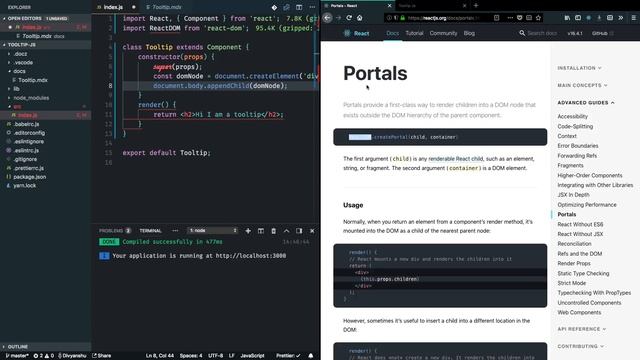Maximize the terminal panel with up chevron
The width and height of the screenshot is (640, 360).
[x=287, y=231]
